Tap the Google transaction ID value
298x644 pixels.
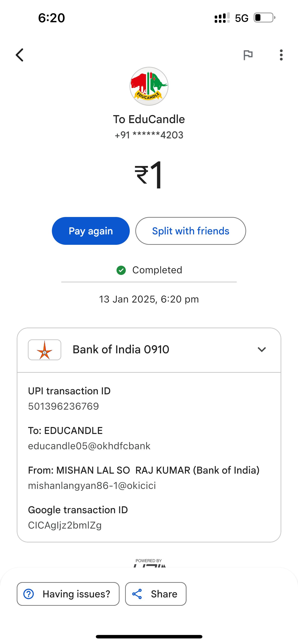tap(65, 525)
